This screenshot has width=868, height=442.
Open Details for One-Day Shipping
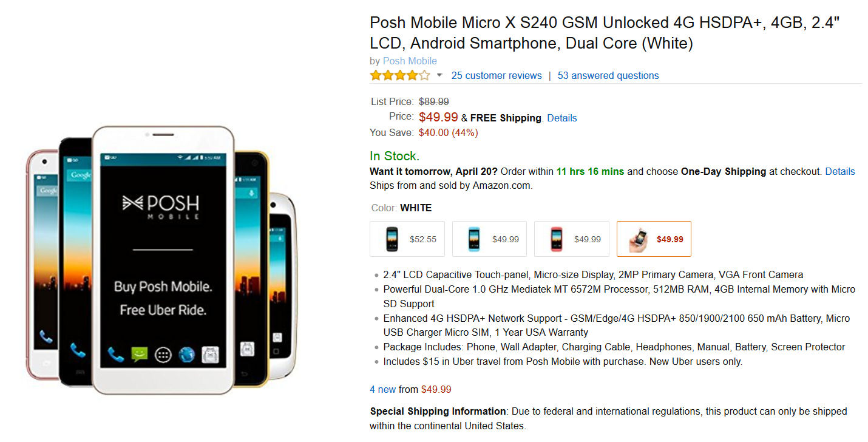(x=840, y=171)
